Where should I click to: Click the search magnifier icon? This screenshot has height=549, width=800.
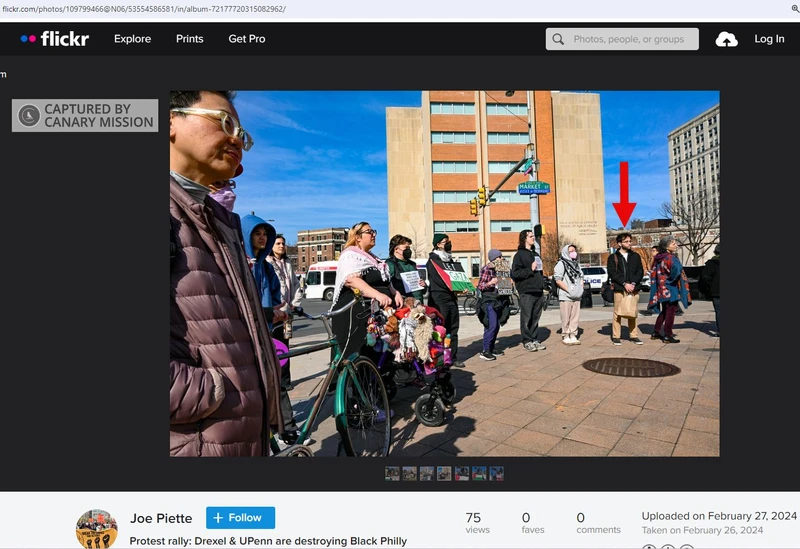click(x=558, y=39)
